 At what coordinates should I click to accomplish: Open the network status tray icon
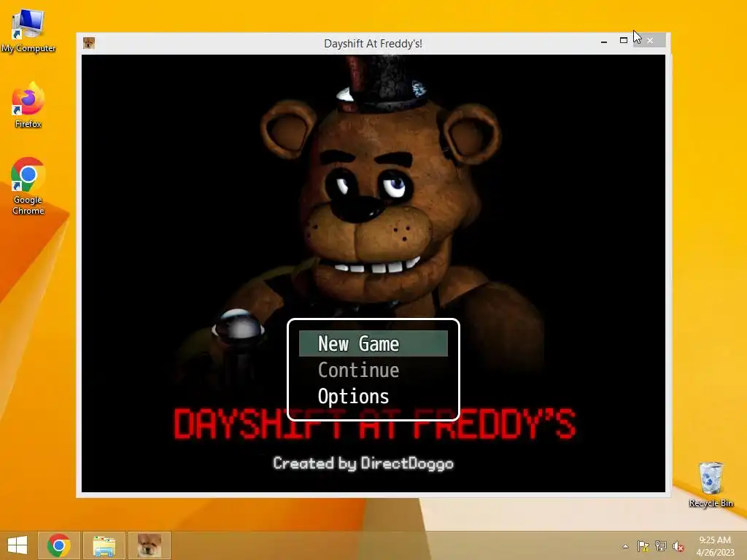(661, 546)
